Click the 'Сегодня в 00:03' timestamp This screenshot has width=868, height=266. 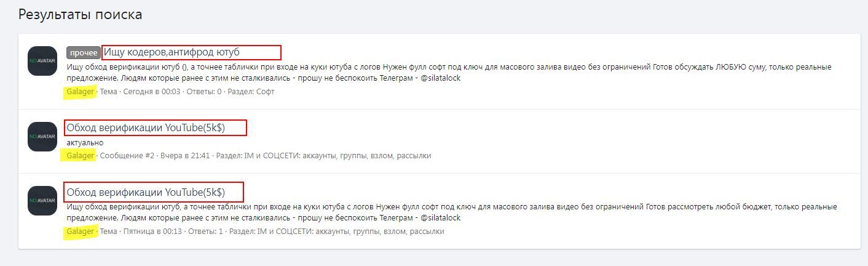(152, 92)
